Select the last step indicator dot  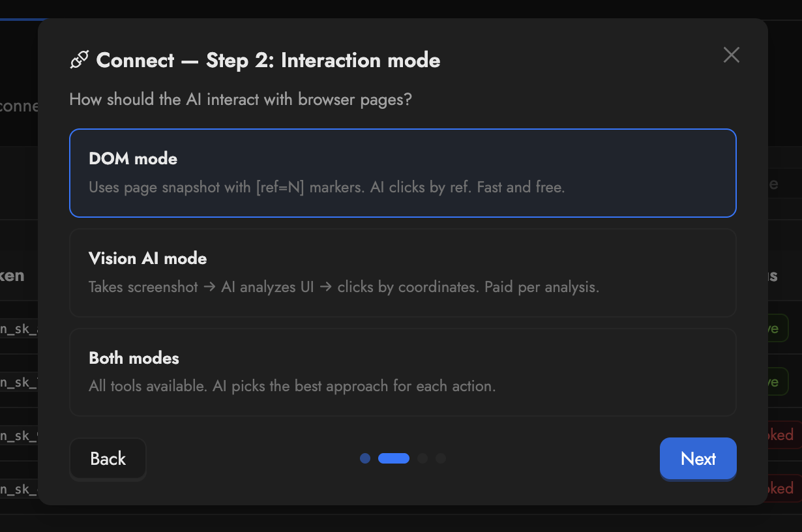[441, 458]
